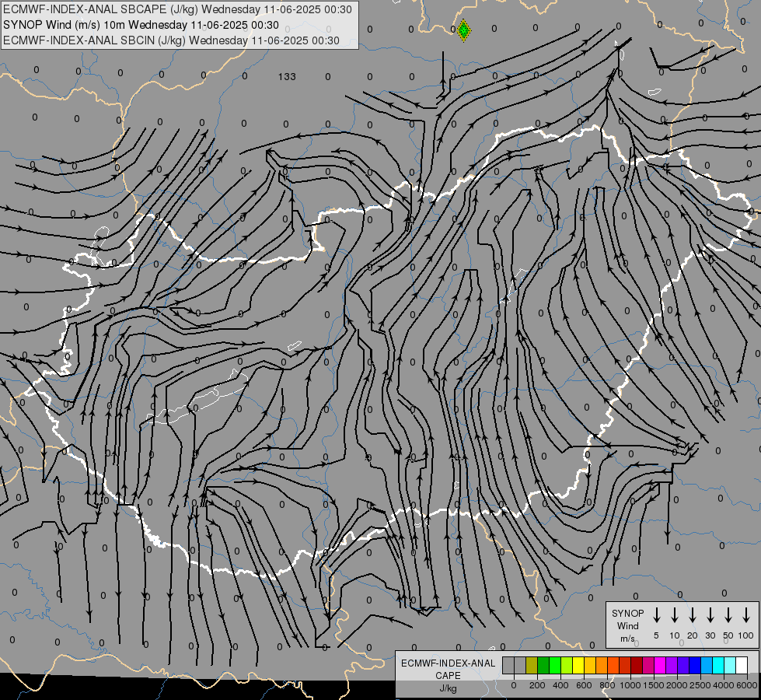Pick the dark red CAPE legend swatch
Viewport: 761px width, 700px height.
point(637,665)
